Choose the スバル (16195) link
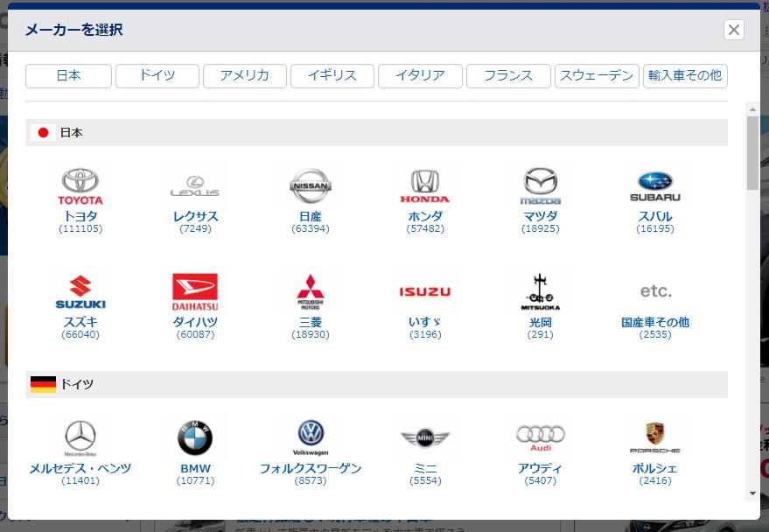The image size is (769, 532). tap(655, 221)
